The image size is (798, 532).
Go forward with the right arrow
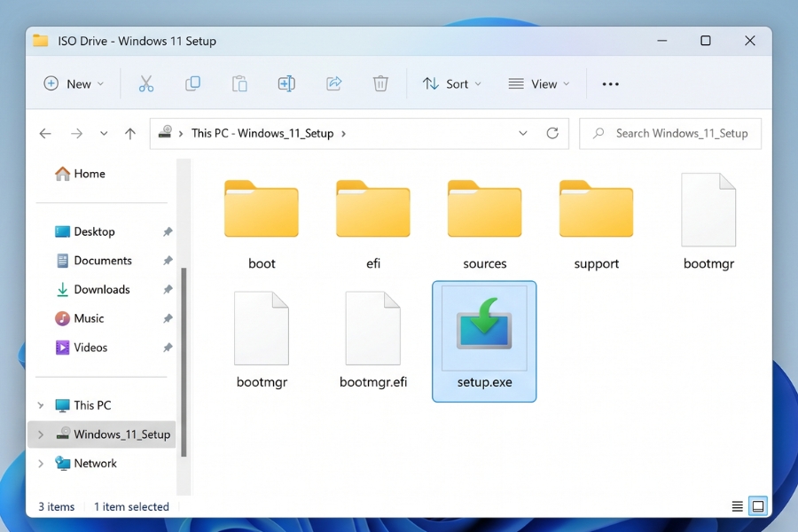[x=76, y=133]
